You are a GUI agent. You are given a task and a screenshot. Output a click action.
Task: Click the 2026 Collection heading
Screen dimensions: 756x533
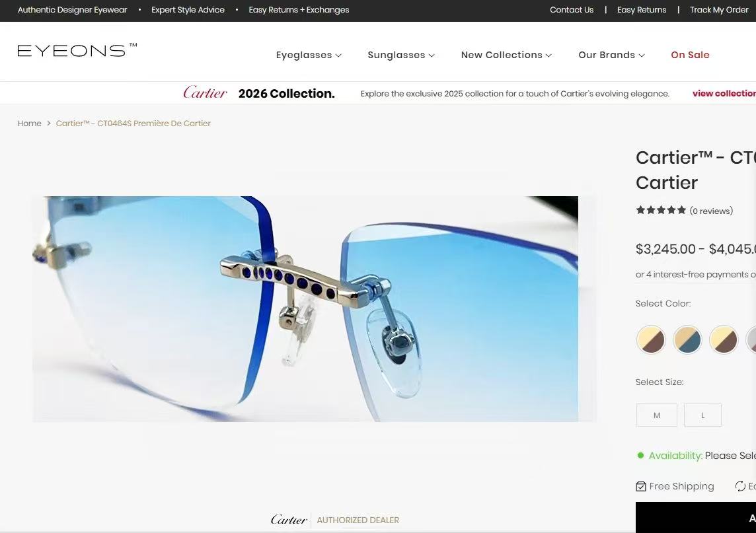[286, 94]
